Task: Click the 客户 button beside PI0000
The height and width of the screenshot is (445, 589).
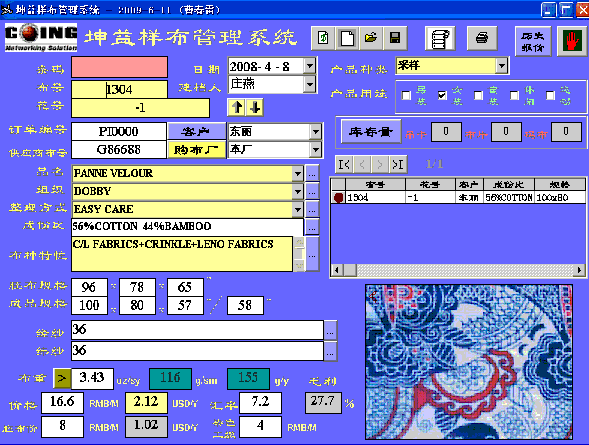Action: (x=196, y=132)
